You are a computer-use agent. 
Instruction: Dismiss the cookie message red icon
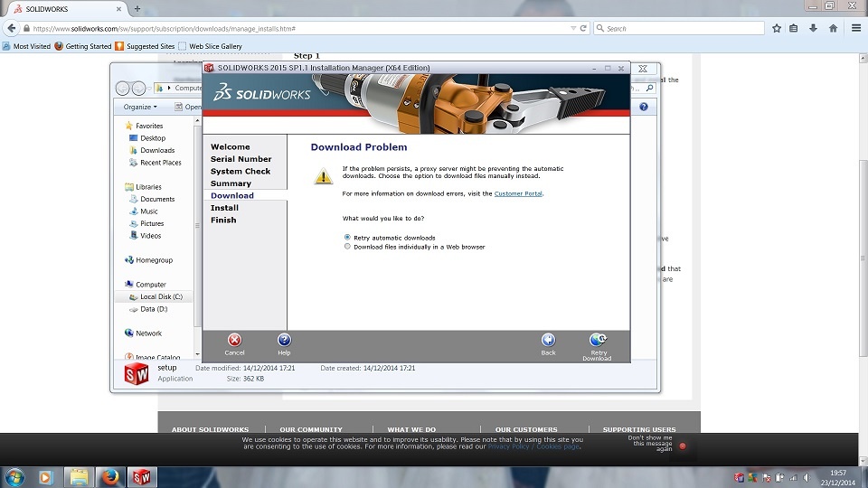[683, 446]
